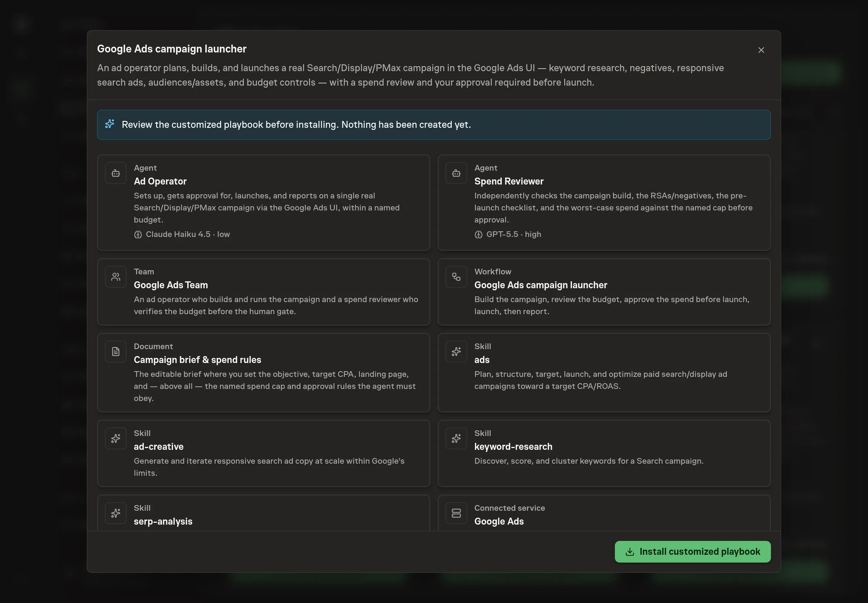The image size is (868, 603).
Task: Click the Google Ads Team description text
Action: point(276,305)
